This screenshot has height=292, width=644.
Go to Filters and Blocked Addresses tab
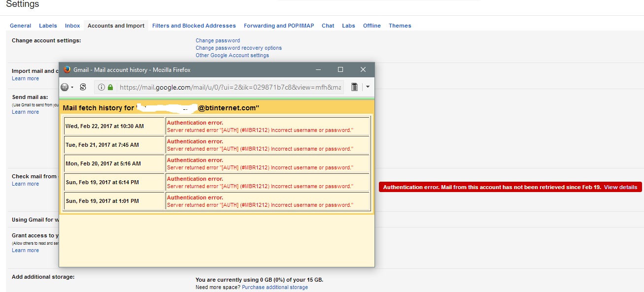coord(194,26)
